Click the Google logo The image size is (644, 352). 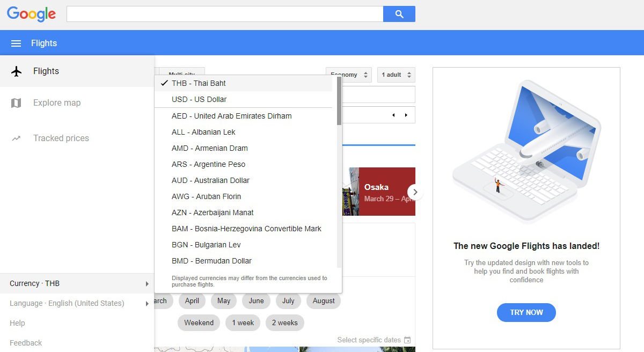pyautogui.click(x=32, y=14)
